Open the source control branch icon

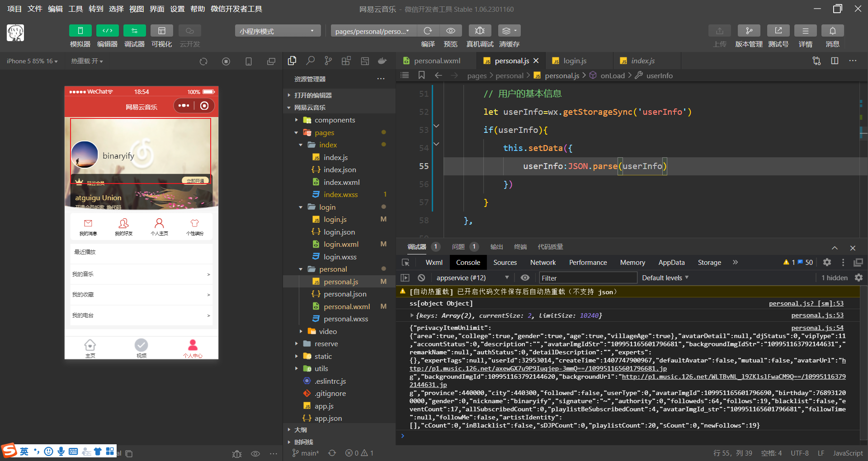tap(328, 61)
